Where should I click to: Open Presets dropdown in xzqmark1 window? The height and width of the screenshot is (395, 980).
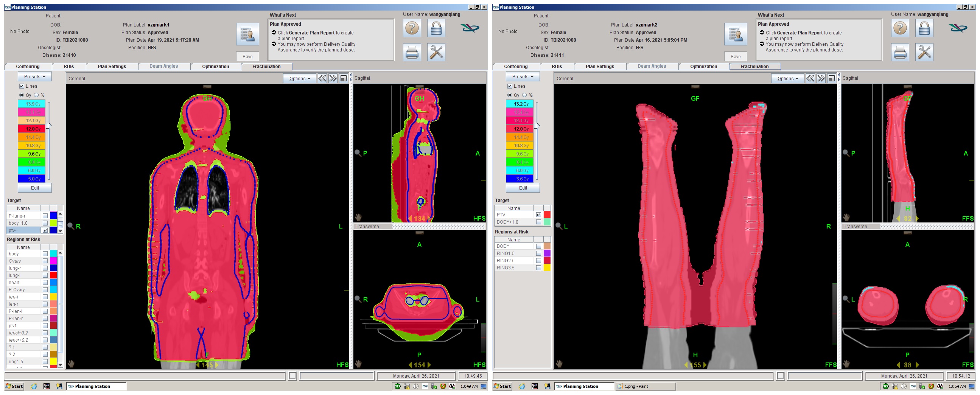coord(34,76)
